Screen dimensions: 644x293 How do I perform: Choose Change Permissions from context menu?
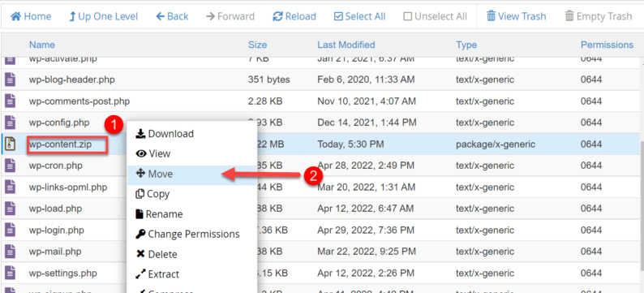point(187,235)
